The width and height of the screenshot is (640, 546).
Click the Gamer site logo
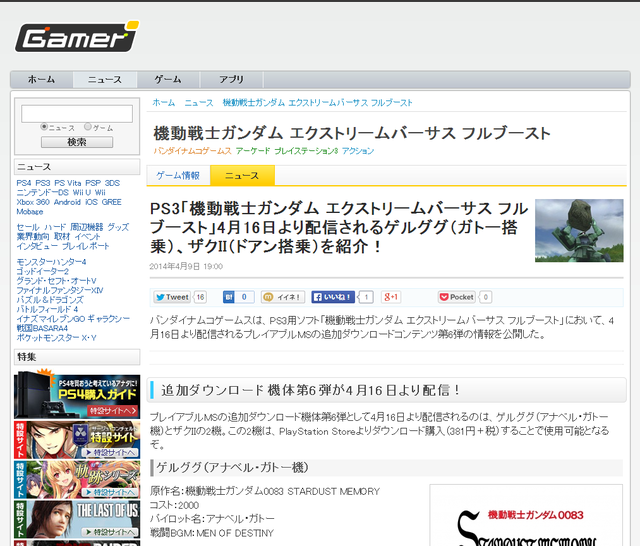(77, 37)
